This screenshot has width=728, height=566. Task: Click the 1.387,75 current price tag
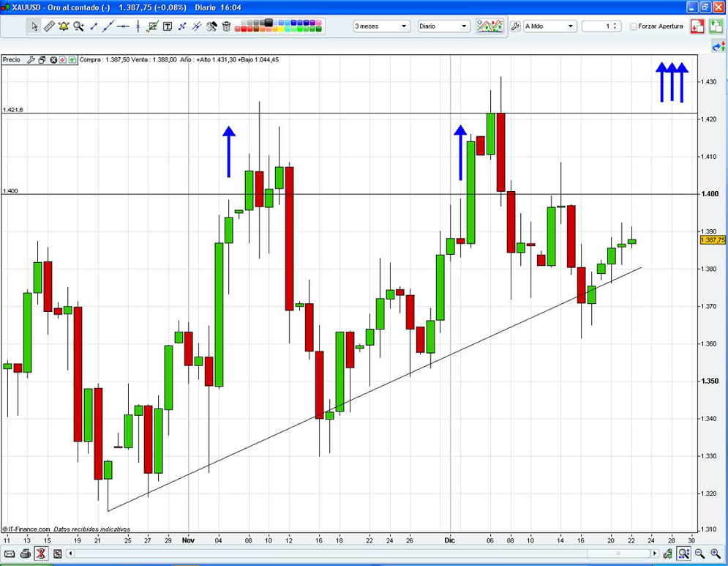712,239
